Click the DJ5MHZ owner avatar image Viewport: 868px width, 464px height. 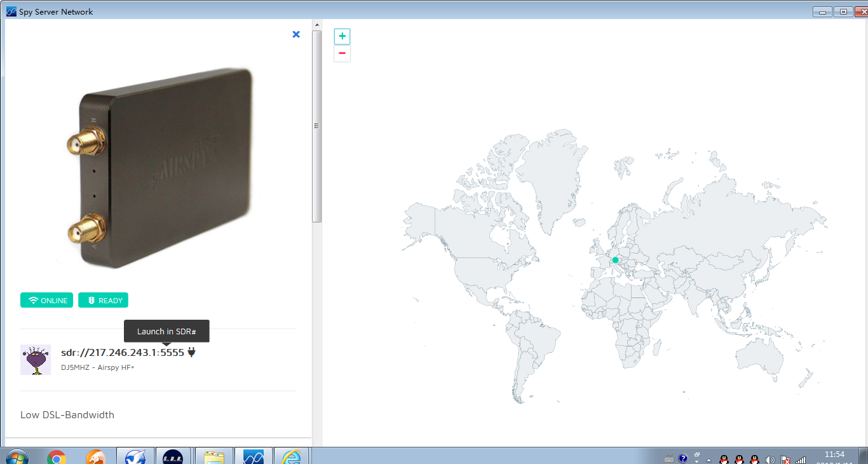pos(36,360)
